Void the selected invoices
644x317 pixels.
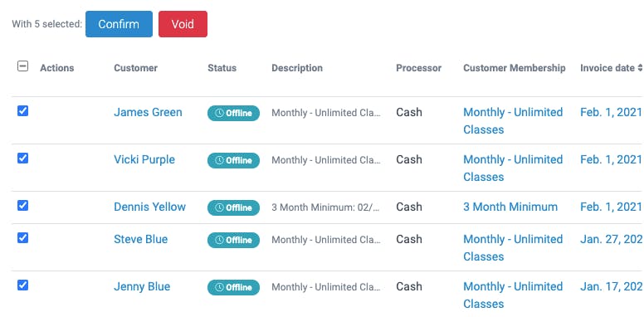(x=183, y=24)
